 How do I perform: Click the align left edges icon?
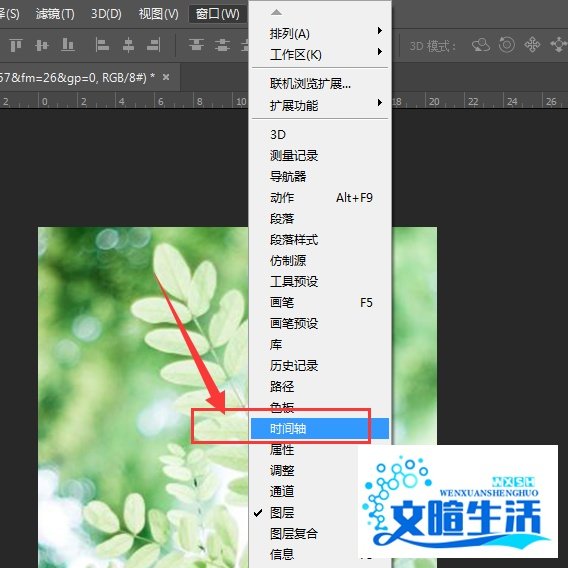(x=102, y=45)
